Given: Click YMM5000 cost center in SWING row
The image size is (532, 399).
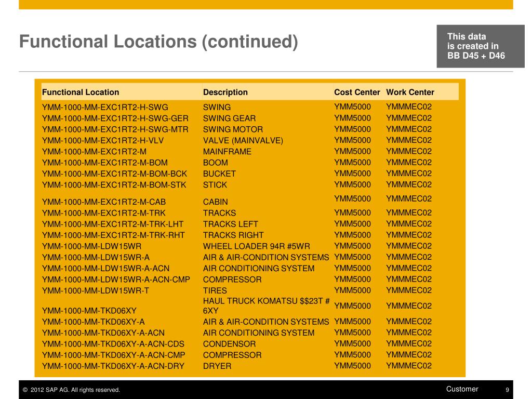Looking at the screenshot, I should tap(353, 107).
